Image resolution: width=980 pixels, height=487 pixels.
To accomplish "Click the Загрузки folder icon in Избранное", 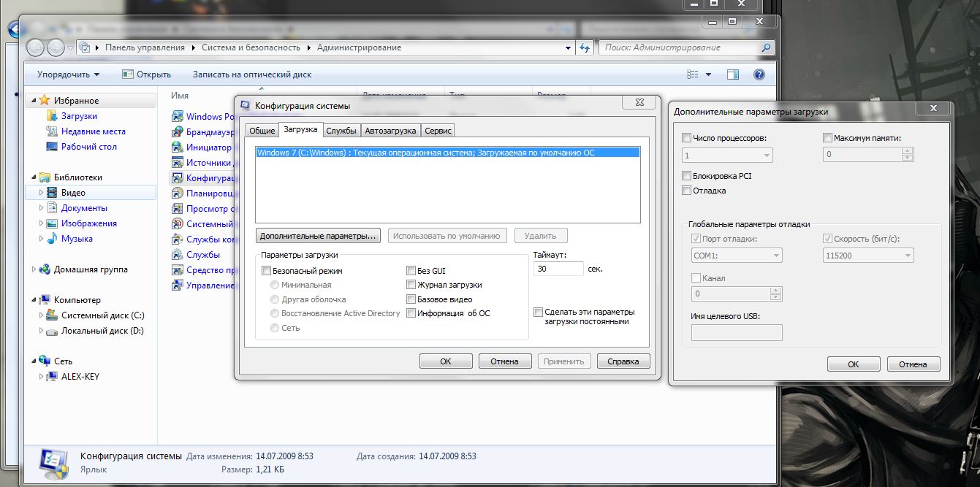I will pos(51,116).
